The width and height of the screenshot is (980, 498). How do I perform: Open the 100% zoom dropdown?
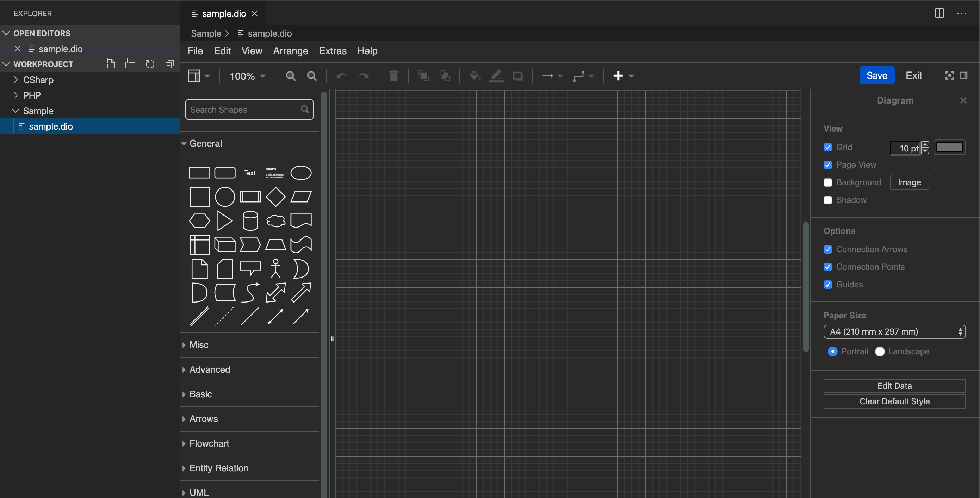pos(247,76)
